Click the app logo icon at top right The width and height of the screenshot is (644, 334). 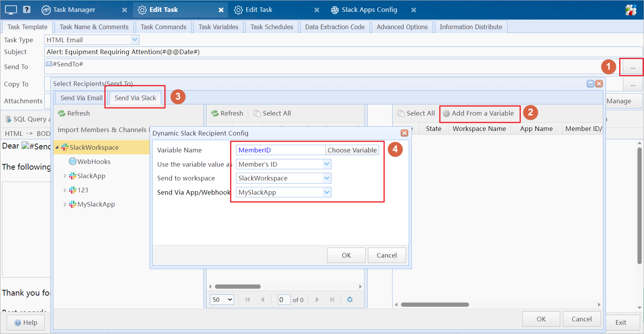pos(631,10)
